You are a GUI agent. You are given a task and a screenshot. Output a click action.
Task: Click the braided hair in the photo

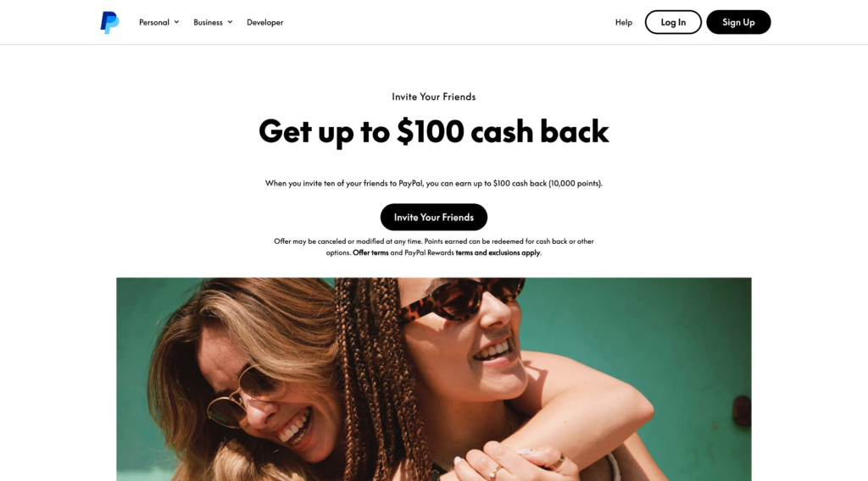376,376
